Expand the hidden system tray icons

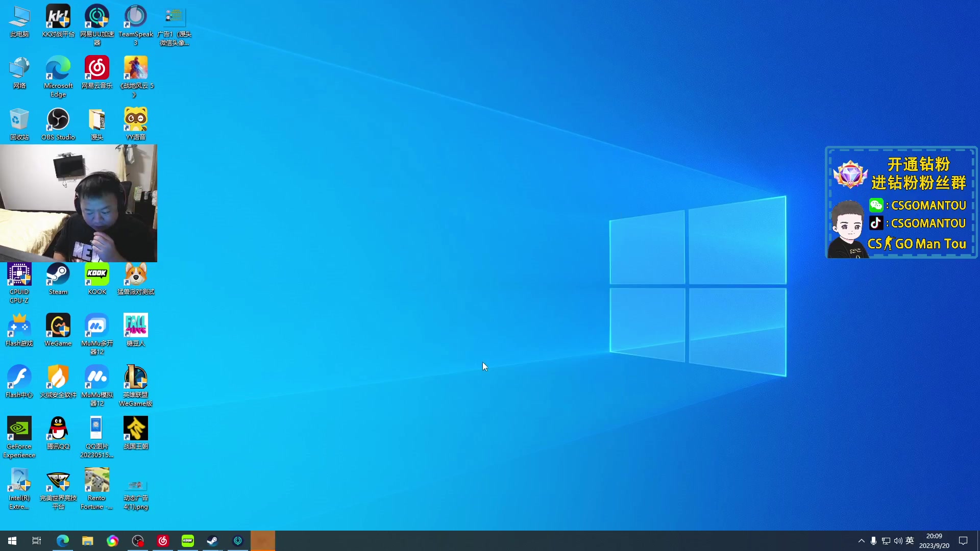[862, 541]
